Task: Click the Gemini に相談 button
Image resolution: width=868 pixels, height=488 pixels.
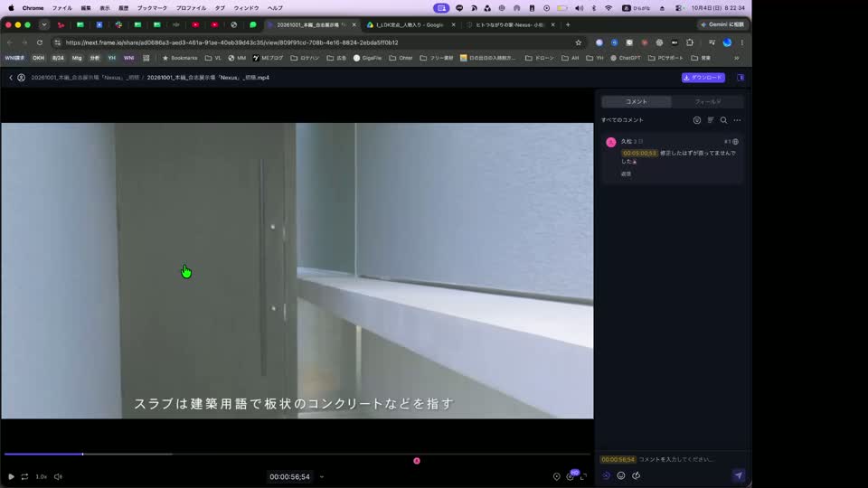Action: (722, 25)
